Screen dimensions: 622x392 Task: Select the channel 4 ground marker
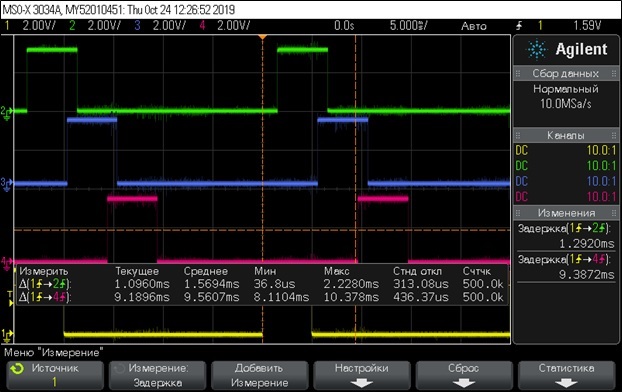coord(6,263)
